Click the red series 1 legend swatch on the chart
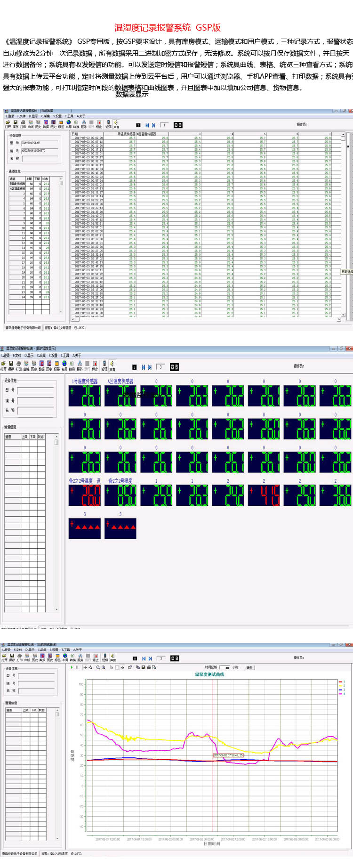The image size is (353, 868). pyautogui.click(x=340, y=681)
